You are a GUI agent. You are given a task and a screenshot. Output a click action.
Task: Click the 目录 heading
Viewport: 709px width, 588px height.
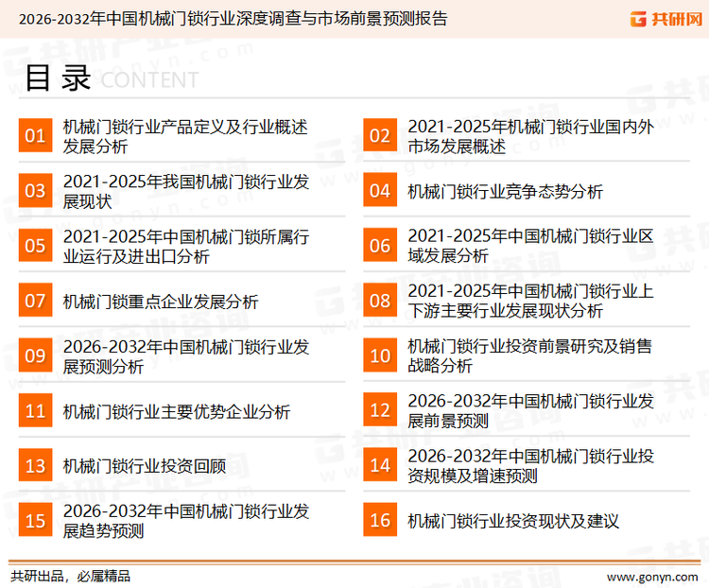point(58,78)
